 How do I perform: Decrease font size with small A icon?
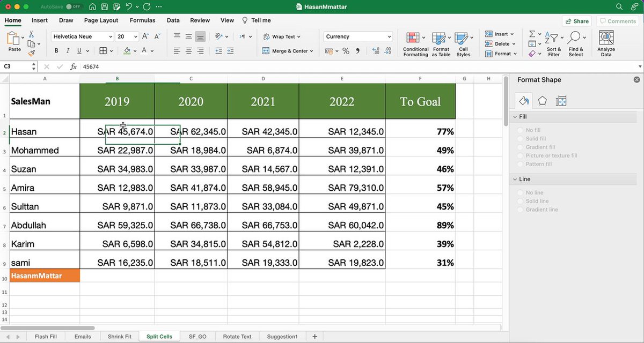[157, 36]
